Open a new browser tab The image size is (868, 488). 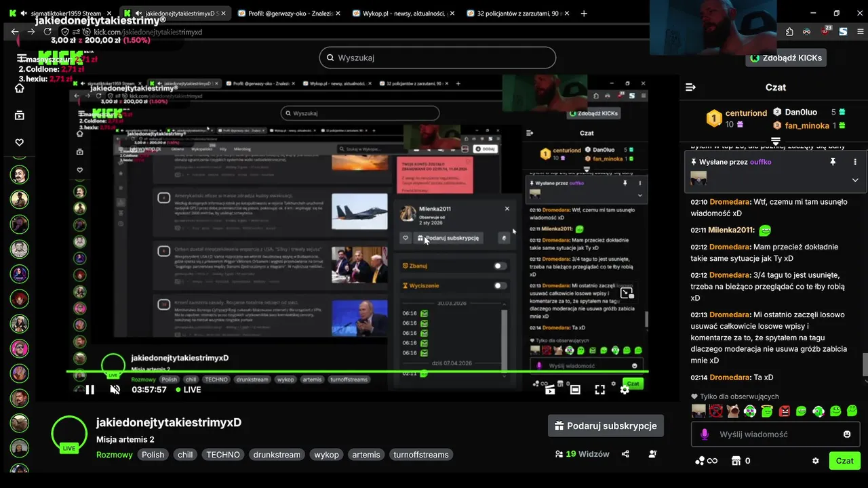[x=584, y=13]
